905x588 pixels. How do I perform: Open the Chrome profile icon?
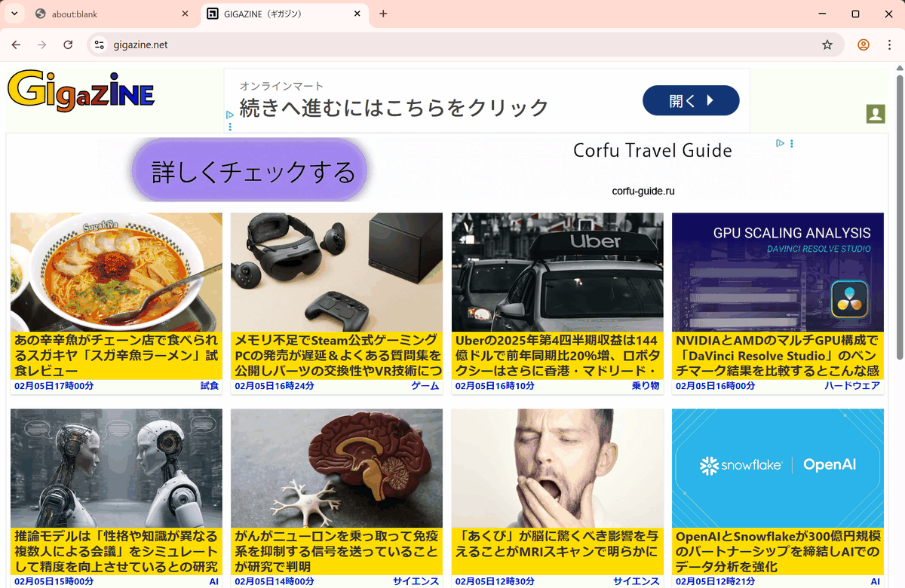point(864,45)
